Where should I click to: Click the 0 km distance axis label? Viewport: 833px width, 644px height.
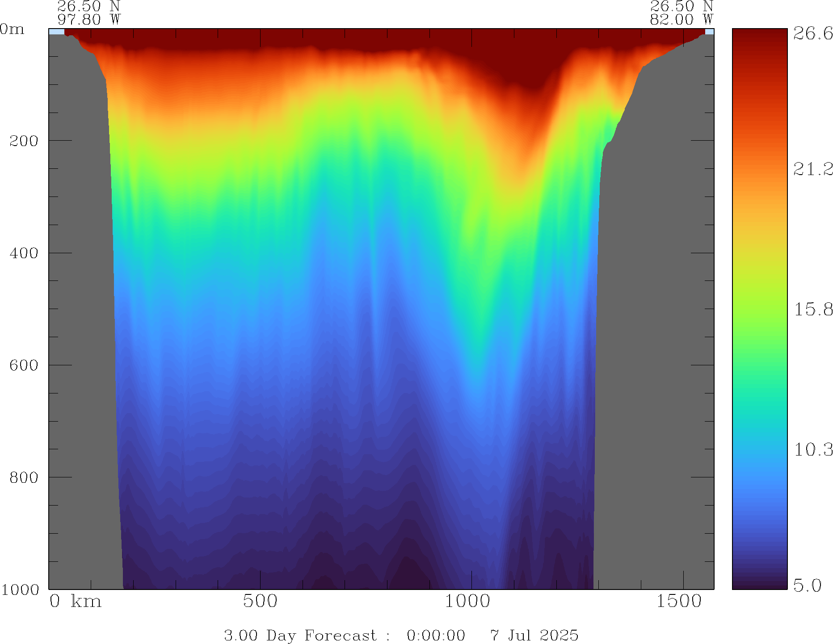[76, 602]
